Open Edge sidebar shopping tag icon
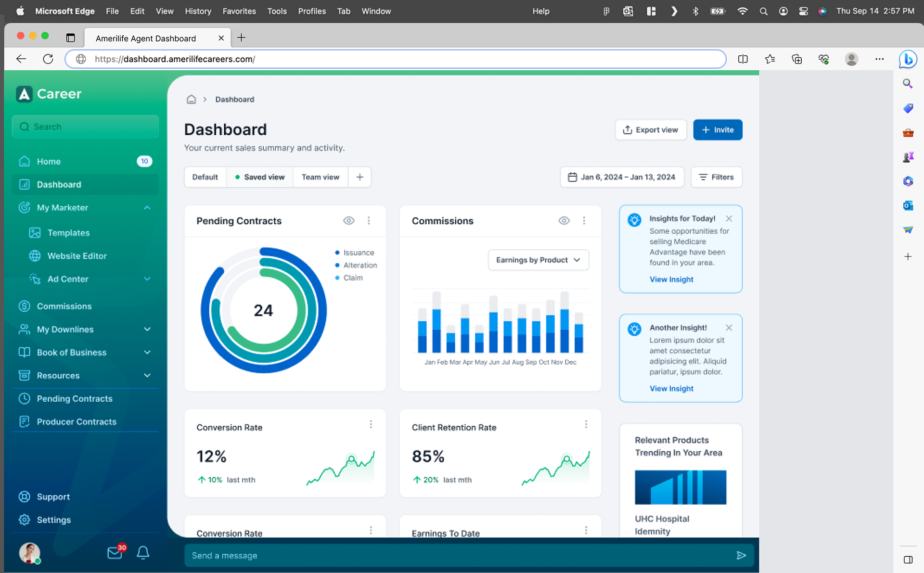 pyautogui.click(x=908, y=108)
